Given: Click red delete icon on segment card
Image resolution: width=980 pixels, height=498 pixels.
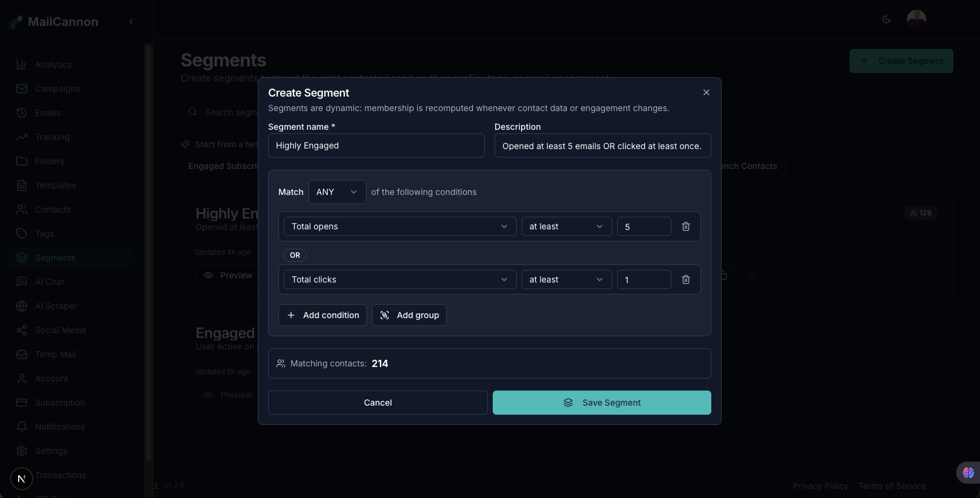Looking at the screenshot, I should (x=752, y=275).
